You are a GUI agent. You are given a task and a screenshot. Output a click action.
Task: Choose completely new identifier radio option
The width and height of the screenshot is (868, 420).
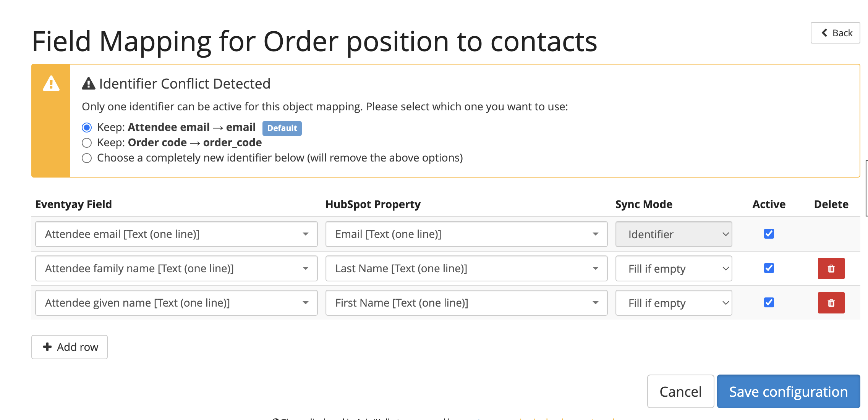click(x=87, y=158)
